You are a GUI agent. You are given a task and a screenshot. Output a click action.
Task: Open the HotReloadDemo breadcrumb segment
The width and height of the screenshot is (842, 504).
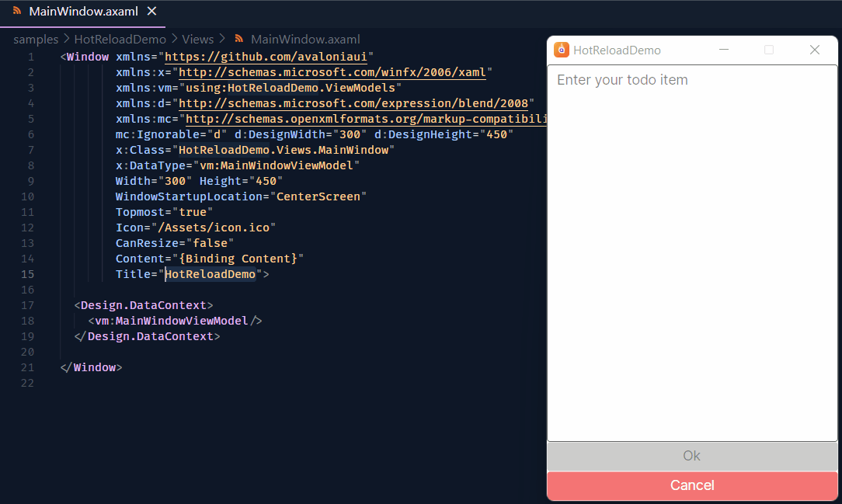pos(120,39)
